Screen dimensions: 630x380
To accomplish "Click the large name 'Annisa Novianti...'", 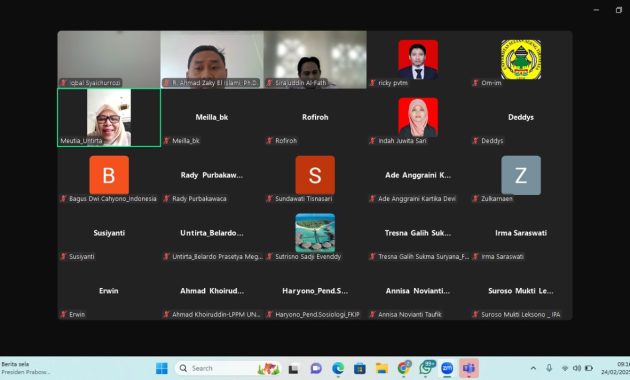I will click(418, 291).
